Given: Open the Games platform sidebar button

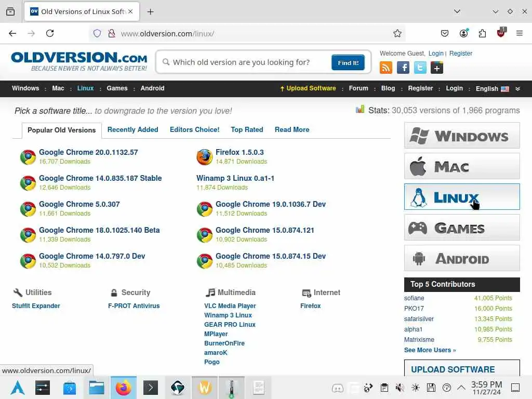Looking at the screenshot, I should (x=462, y=228).
